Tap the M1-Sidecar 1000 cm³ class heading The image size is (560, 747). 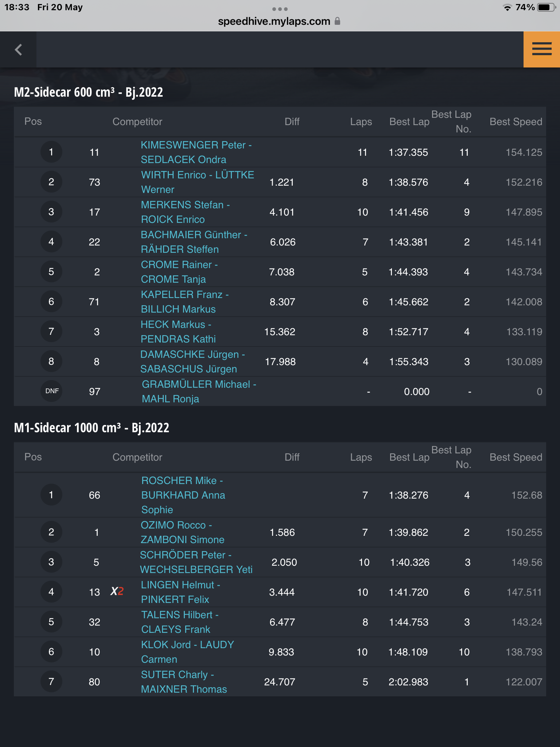(x=92, y=427)
